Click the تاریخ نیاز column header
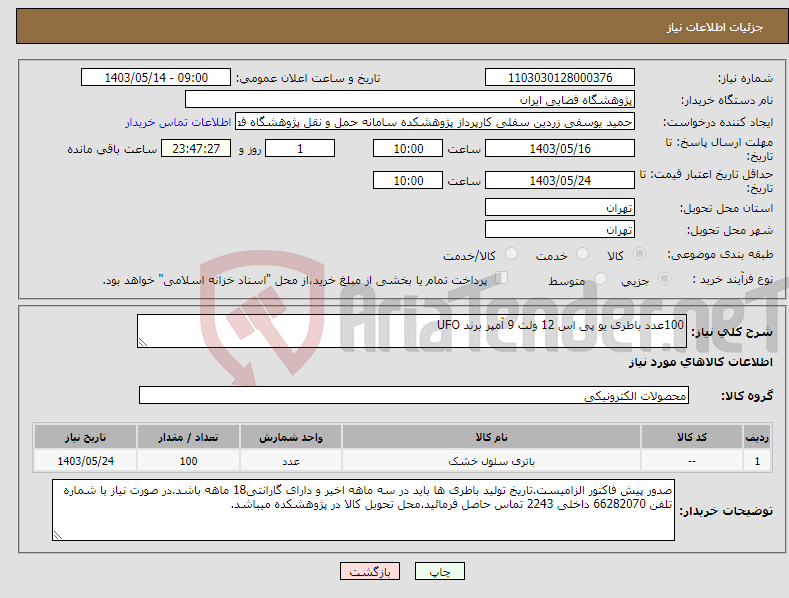 [x=86, y=437]
